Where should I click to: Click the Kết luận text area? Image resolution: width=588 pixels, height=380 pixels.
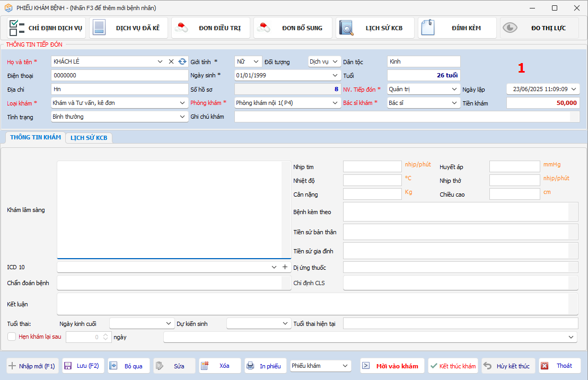coord(318,304)
